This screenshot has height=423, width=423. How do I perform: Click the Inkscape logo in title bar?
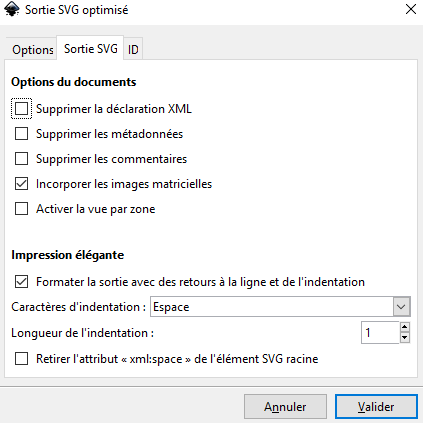tap(11, 9)
